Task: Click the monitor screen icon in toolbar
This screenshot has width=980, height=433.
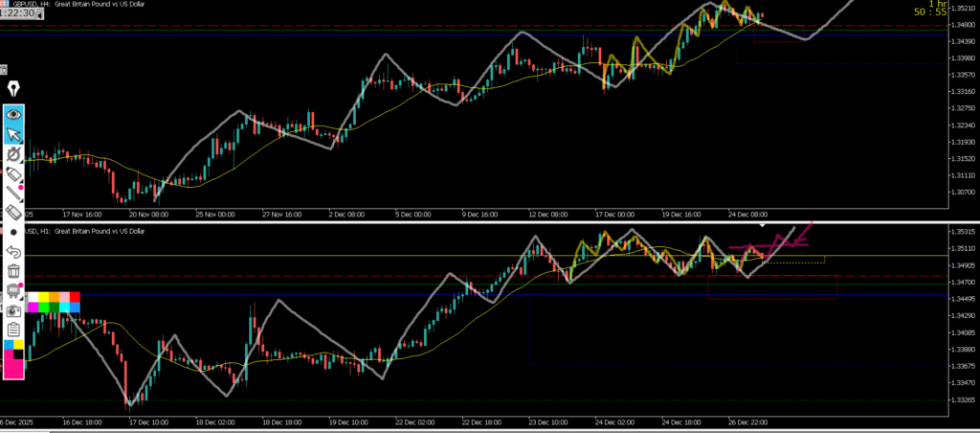Action: coord(13,291)
